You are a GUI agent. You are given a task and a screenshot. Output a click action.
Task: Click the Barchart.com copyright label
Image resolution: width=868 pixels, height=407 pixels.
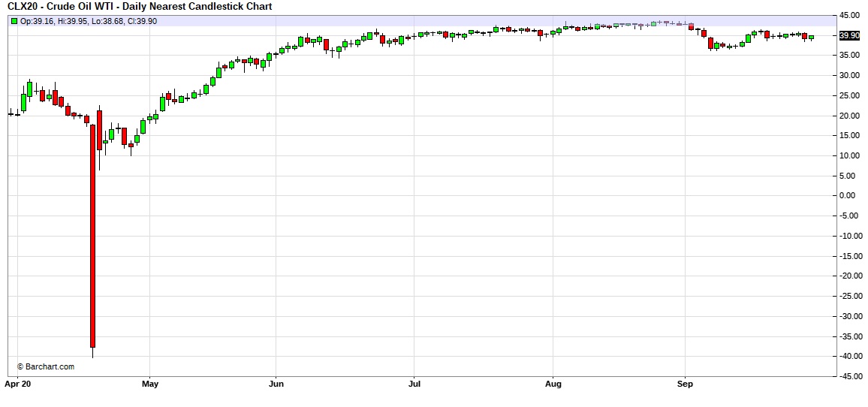[x=45, y=366]
